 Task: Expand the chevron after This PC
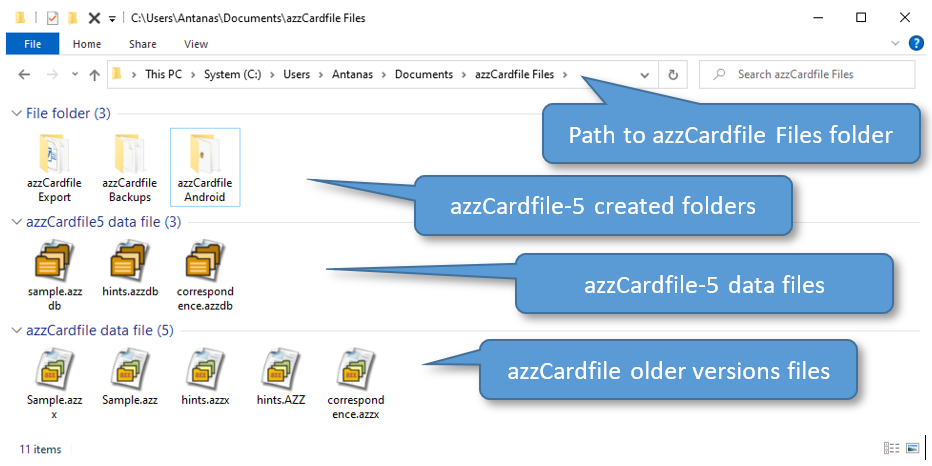point(193,74)
